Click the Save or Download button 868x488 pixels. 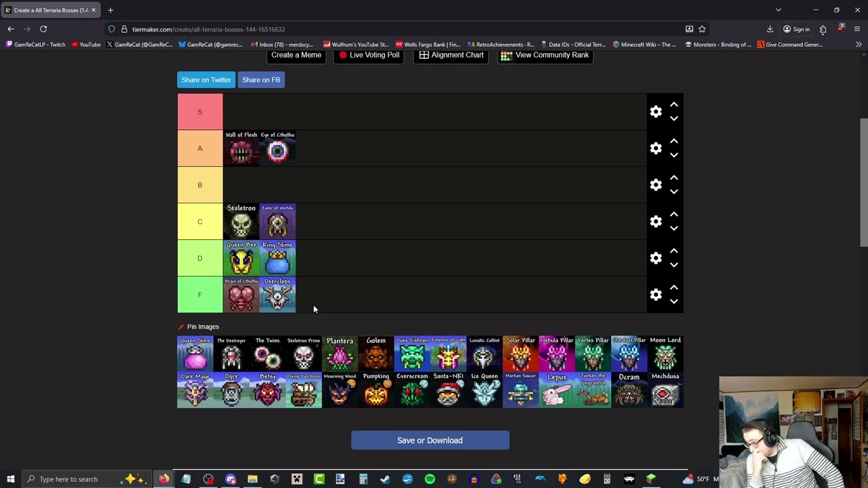coord(430,441)
